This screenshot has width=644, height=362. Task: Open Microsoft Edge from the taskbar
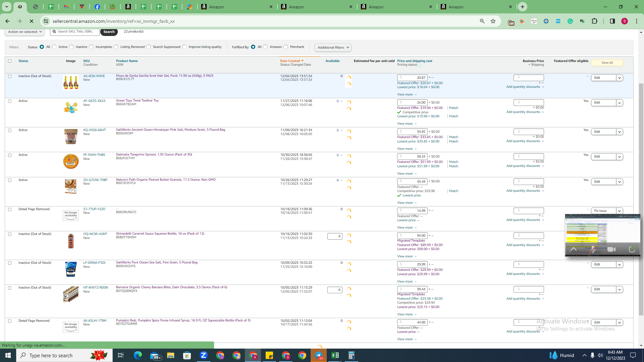coord(138,355)
